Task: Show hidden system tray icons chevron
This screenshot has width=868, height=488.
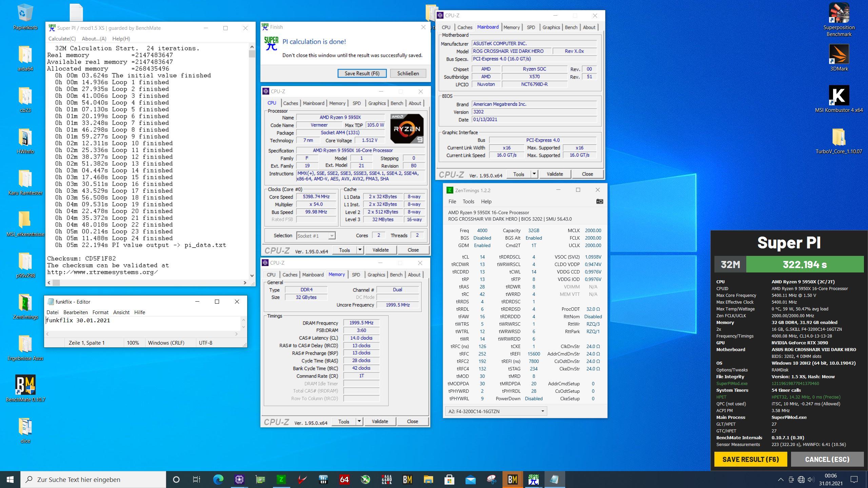Action: pyautogui.click(x=781, y=480)
